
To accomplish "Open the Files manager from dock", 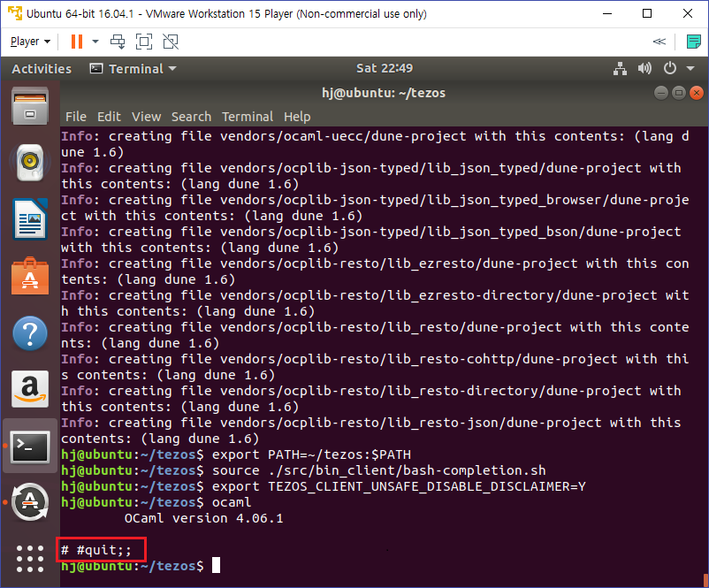I will tap(30, 106).
